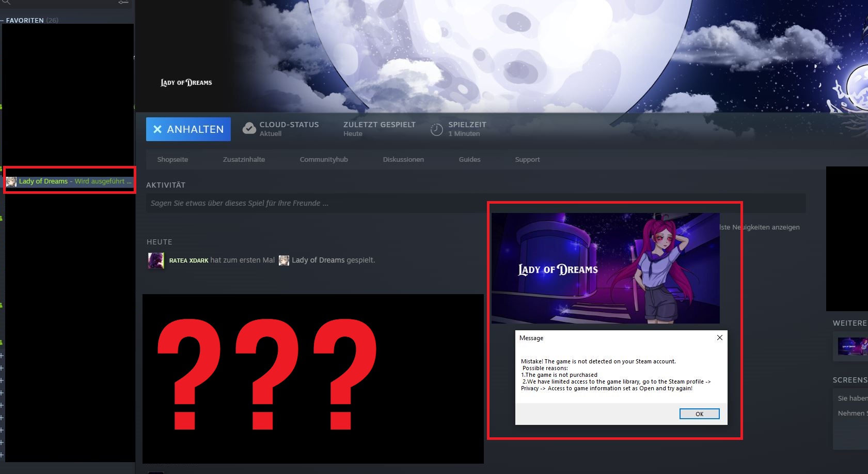Confirm the Message dialog with OK
Screen dimensions: 868x474
pos(699,414)
